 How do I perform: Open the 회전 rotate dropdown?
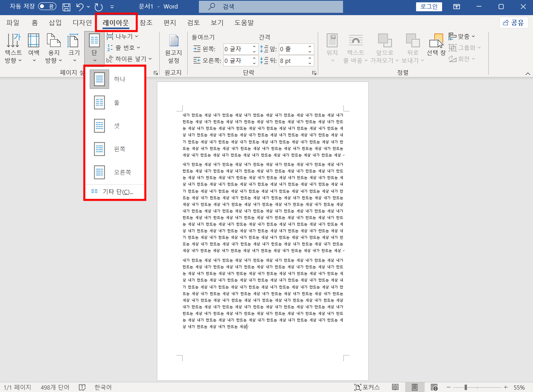tap(462, 59)
